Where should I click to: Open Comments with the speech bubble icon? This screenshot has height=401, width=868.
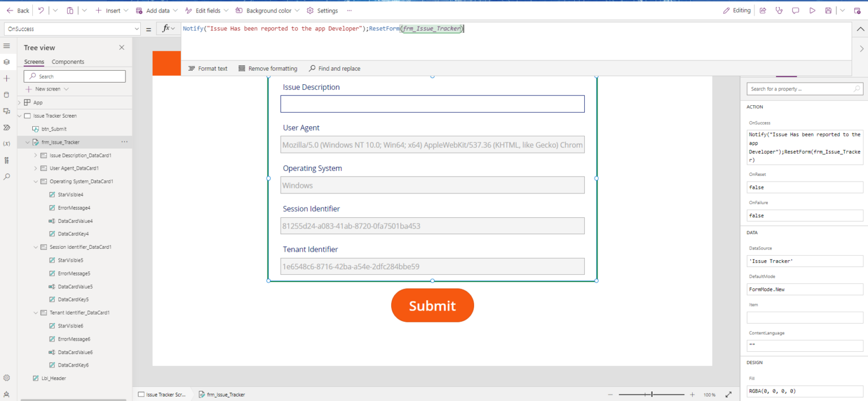point(795,10)
